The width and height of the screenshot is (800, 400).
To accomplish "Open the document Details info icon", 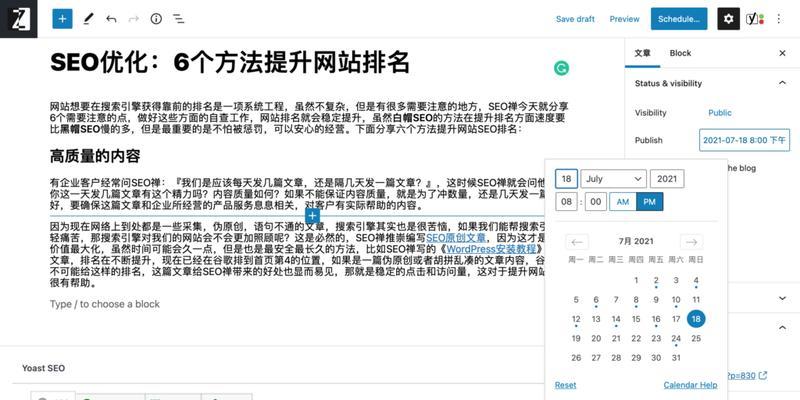I will [x=156, y=18].
